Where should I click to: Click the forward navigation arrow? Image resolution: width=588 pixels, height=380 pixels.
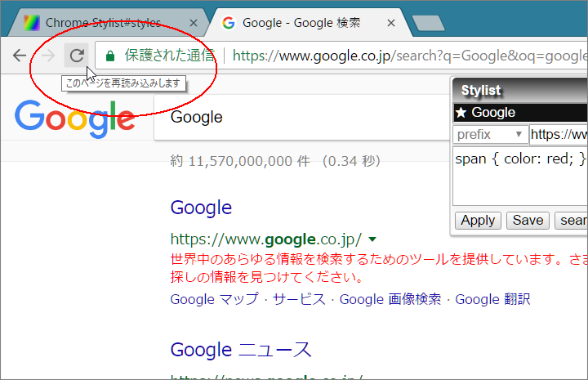pos(48,56)
